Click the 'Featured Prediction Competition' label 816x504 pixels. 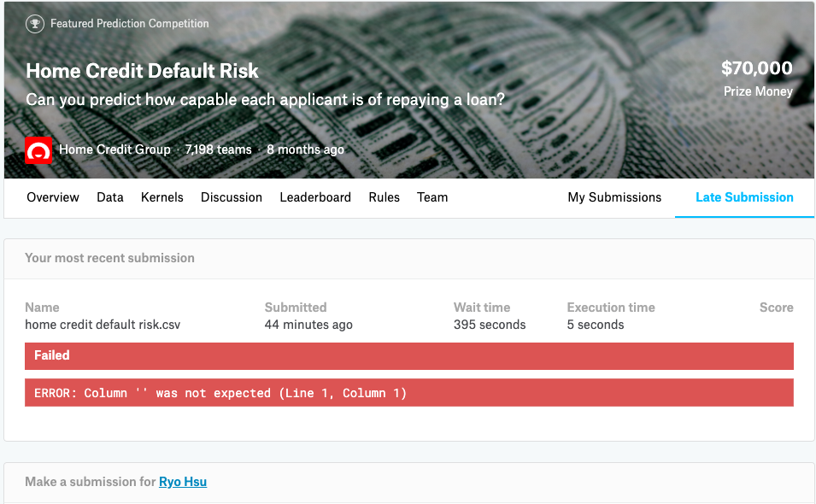[x=130, y=23]
